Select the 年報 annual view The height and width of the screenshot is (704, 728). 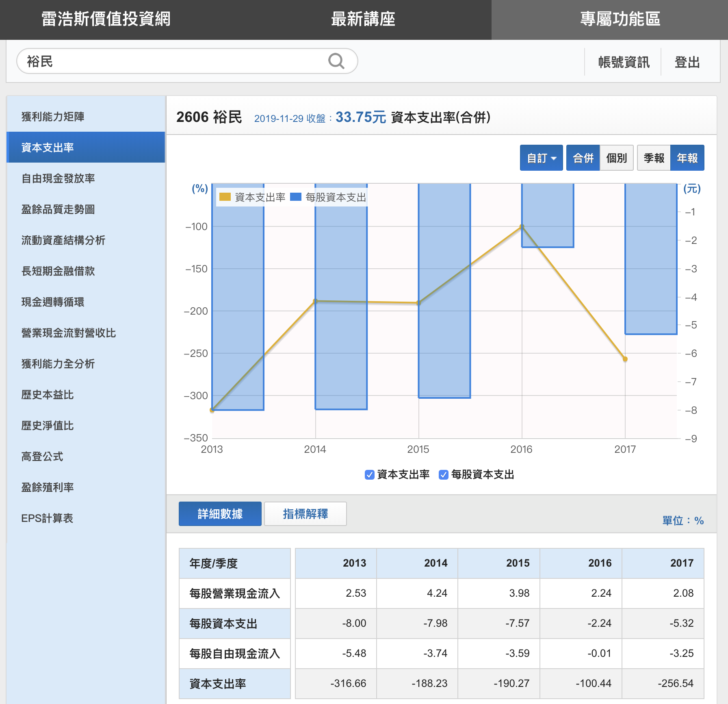point(687,158)
